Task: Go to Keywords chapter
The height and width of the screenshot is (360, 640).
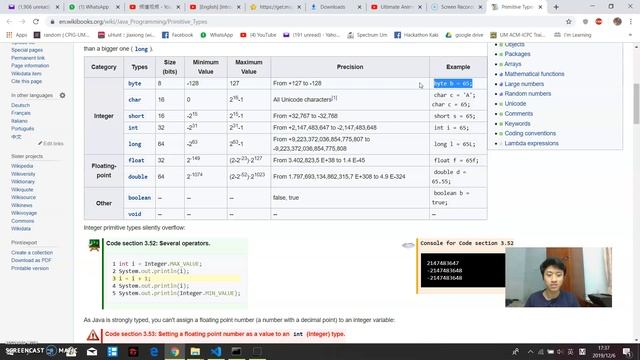Action: [517, 123]
